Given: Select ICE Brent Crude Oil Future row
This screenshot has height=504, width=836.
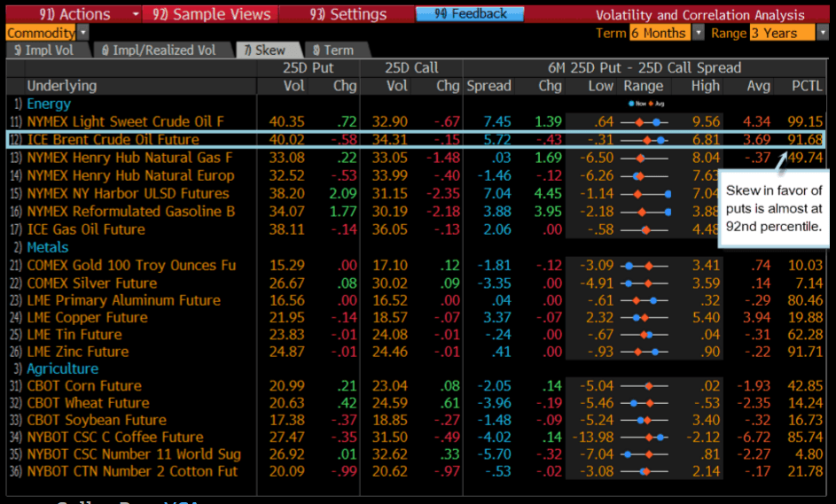Looking at the screenshot, I should tap(113, 140).
